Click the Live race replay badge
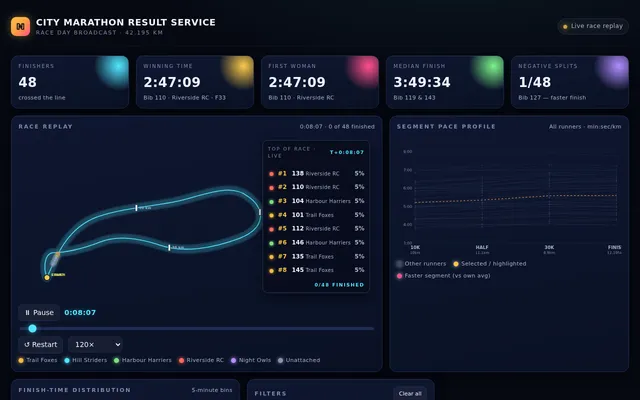 593,26
